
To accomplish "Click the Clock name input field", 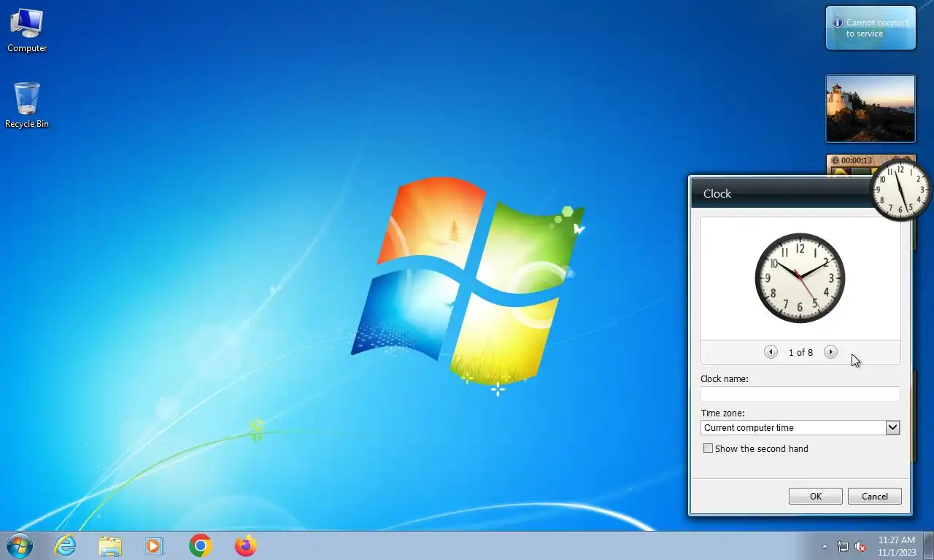I will 800,394.
